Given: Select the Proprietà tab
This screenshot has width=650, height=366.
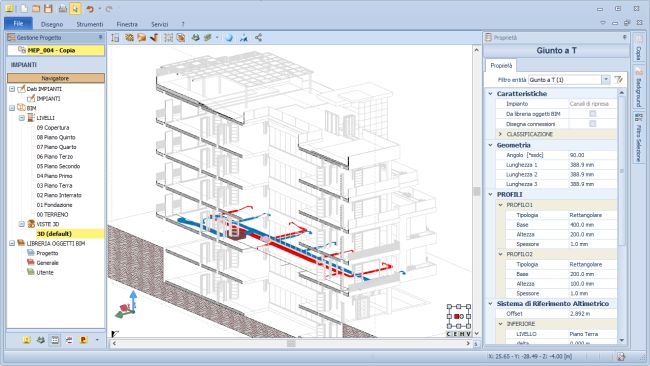Looking at the screenshot, I should [501, 65].
